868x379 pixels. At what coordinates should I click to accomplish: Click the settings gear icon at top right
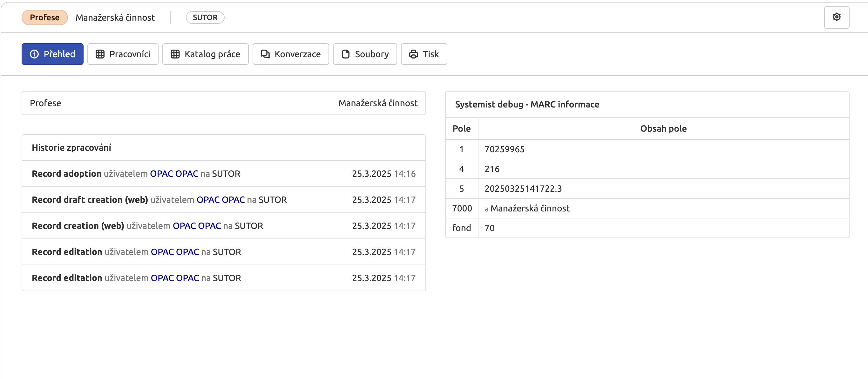click(836, 17)
